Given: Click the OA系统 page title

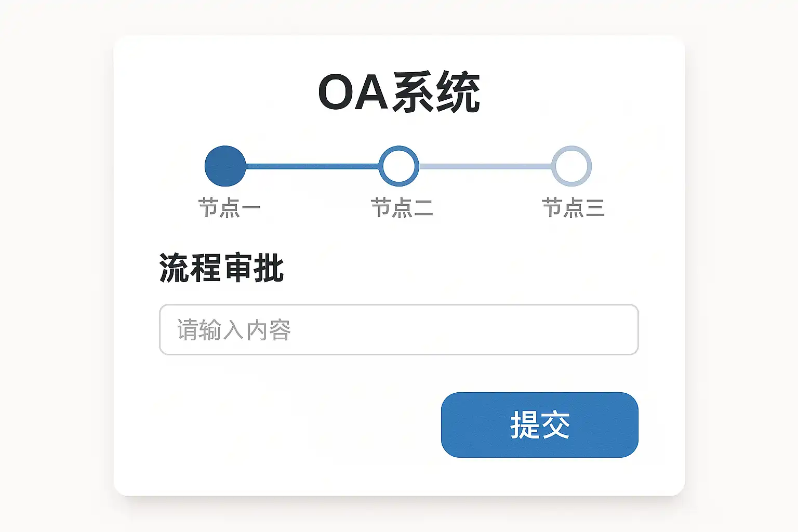Looking at the screenshot, I should (398, 92).
